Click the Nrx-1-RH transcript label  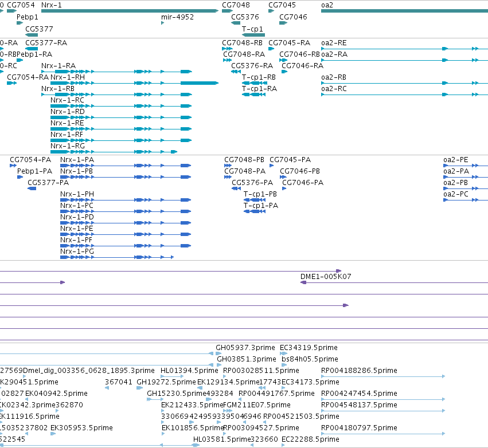pos(68,77)
